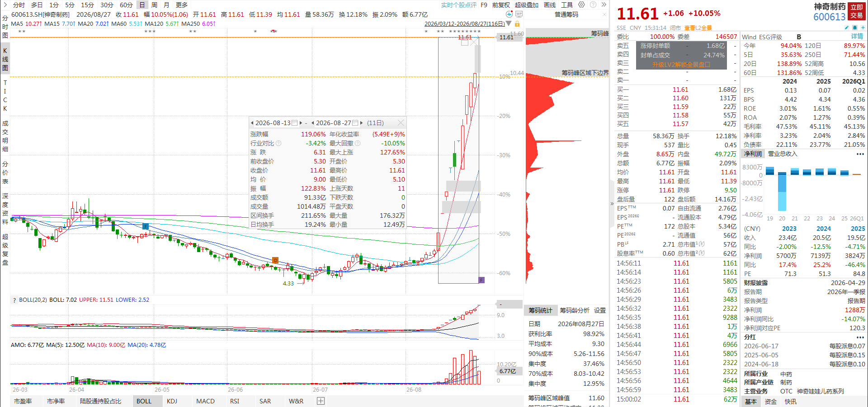Expand the date range dropdown triangle
The height and width of the screenshot is (407, 868).
(x=509, y=23)
